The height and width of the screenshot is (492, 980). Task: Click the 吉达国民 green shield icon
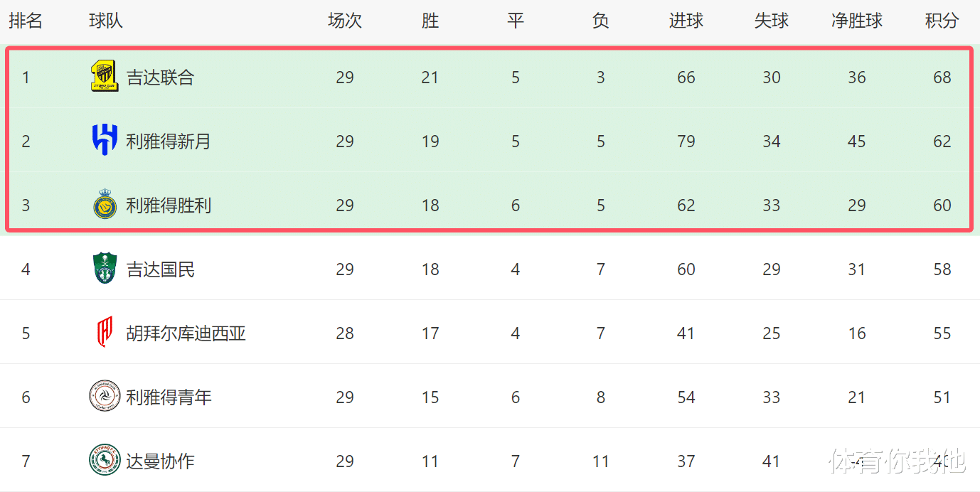tap(105, 269)
